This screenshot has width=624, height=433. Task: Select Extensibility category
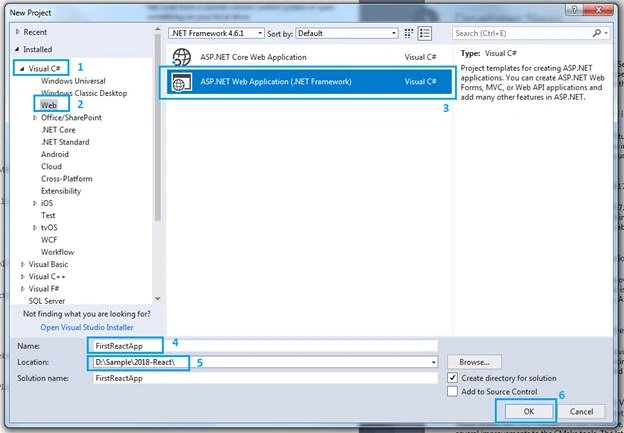[x=61, y=191]
